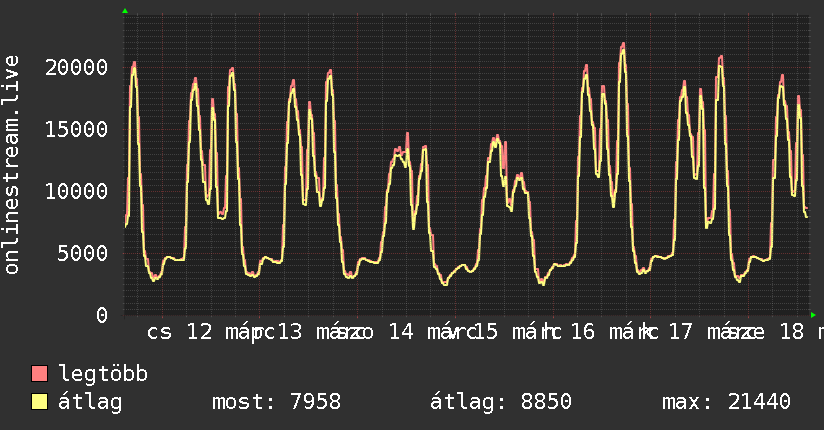Click the 20000 y-axis label
The height and width of the screenshot is (430, 824).
[76, 67]
